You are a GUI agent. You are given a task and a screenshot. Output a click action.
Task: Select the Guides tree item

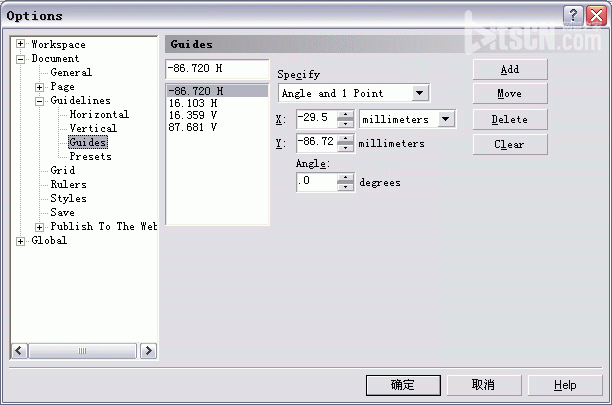point(88,142)
